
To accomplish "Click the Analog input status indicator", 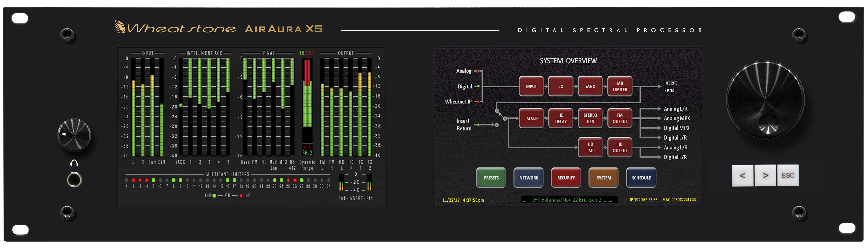I will click(x=478, y=71).
